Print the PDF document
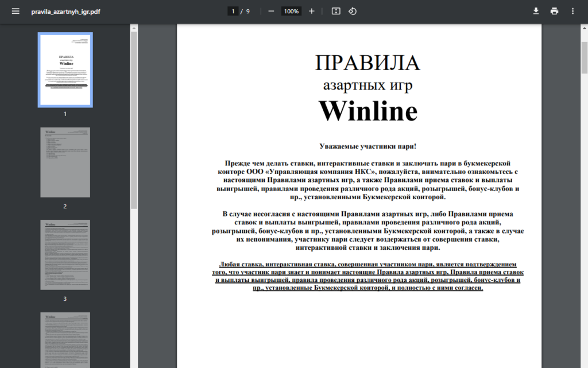This screenshot has width=588, height=368. [554, 11]
